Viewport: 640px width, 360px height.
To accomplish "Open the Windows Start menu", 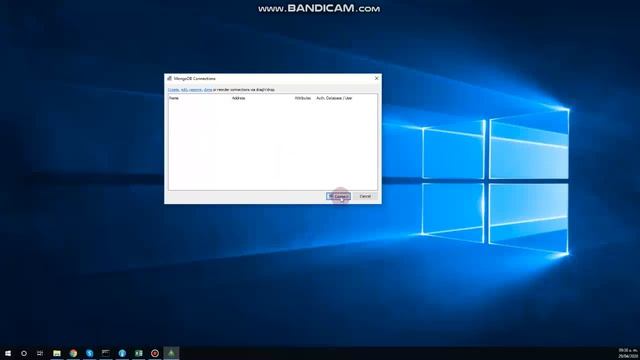I will [x=8, y=353].
